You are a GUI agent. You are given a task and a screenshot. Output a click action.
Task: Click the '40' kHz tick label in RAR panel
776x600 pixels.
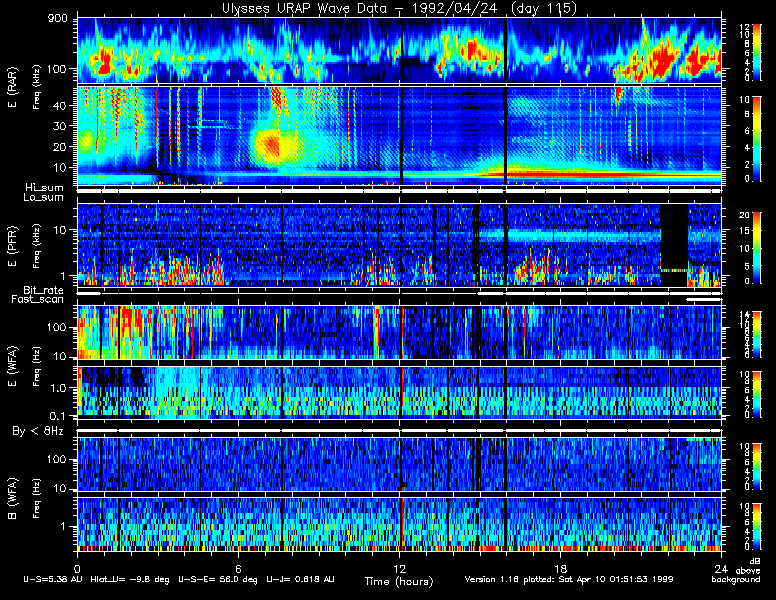pos(59,105)
